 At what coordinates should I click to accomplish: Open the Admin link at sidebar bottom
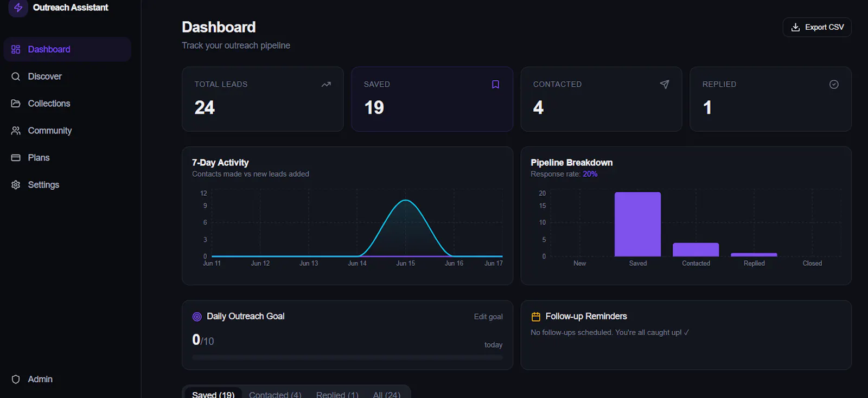tap(67, 379)
